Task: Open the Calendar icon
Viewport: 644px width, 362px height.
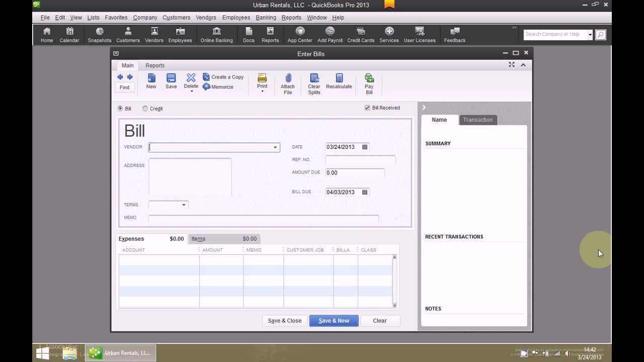Action: (69, 35)
